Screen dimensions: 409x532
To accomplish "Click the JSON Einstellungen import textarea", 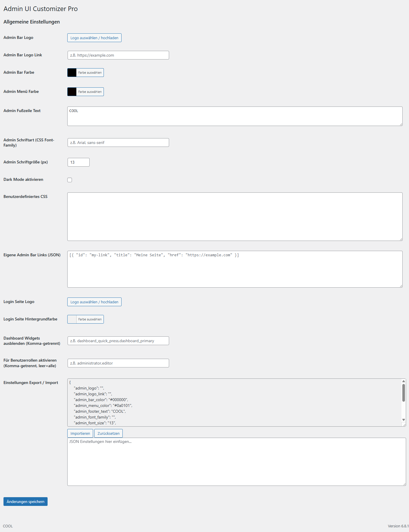I will click(x=236, y=462).
